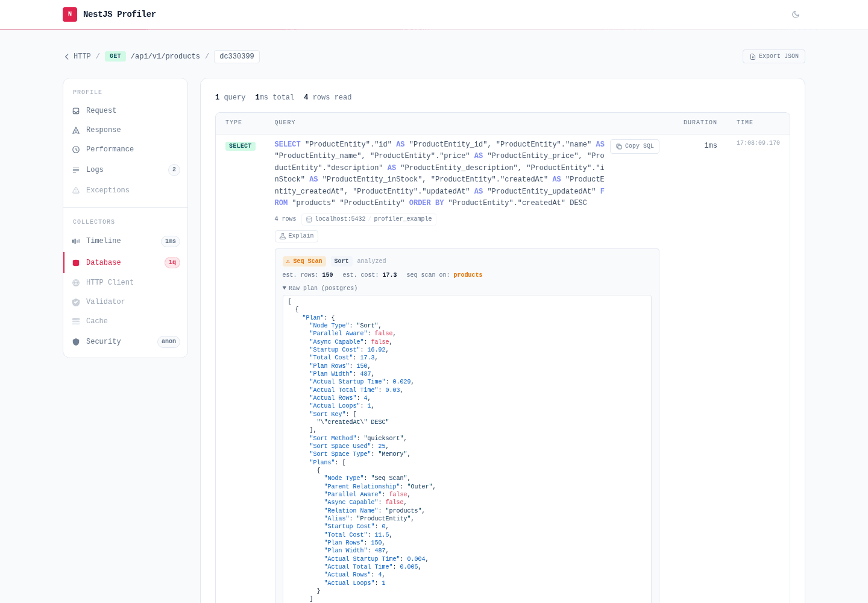This screenshot has height=603, width=868.
Task: Click the "4 rows read" summary
Action: tap(327, 98)
